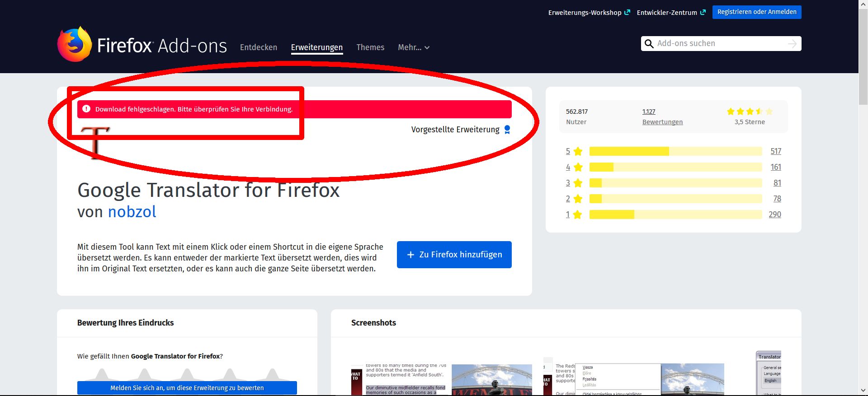The image size is (868, 396).
Task: Click the 3-star rating bar
Action: 675,183
